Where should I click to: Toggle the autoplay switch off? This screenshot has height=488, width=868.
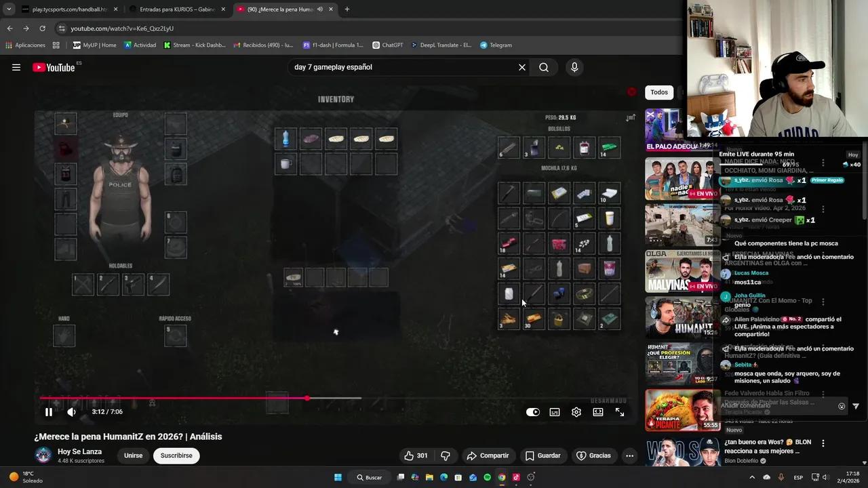pyautogui.click(x=533, y=411)
